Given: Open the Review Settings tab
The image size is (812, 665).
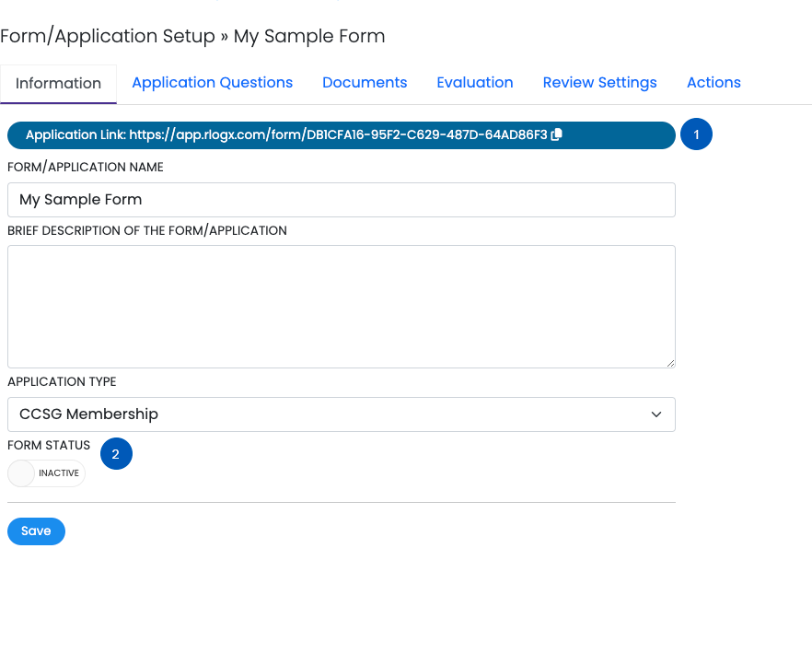Looking at the screenshot, I should tap(599, 83).
